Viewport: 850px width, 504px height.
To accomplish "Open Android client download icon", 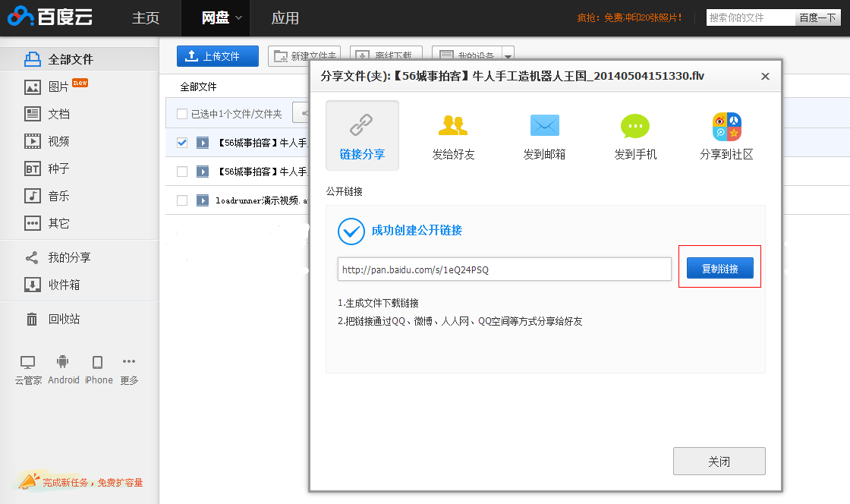I will point(63,363).
